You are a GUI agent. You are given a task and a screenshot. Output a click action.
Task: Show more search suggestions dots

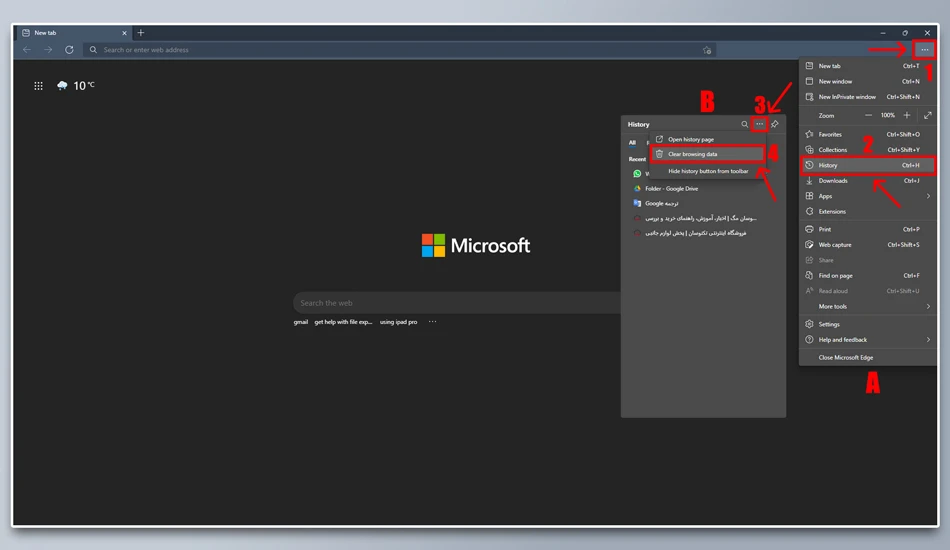[x=433, y=322]
